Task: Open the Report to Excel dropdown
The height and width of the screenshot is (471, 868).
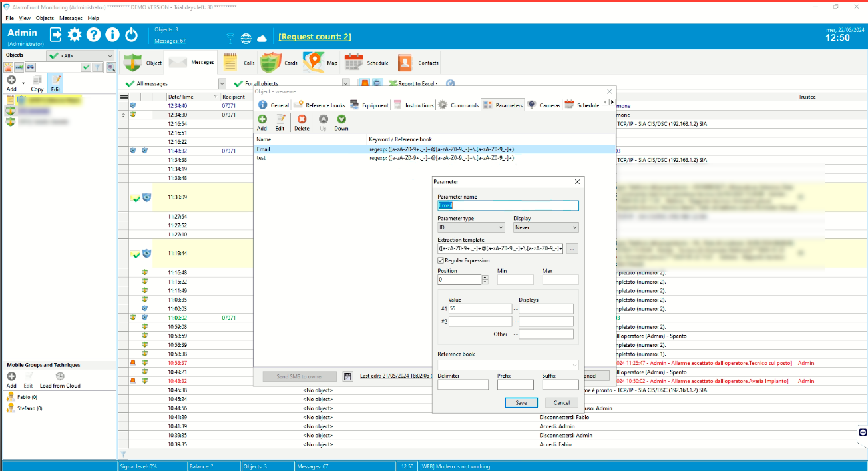Action: point(435,83)
